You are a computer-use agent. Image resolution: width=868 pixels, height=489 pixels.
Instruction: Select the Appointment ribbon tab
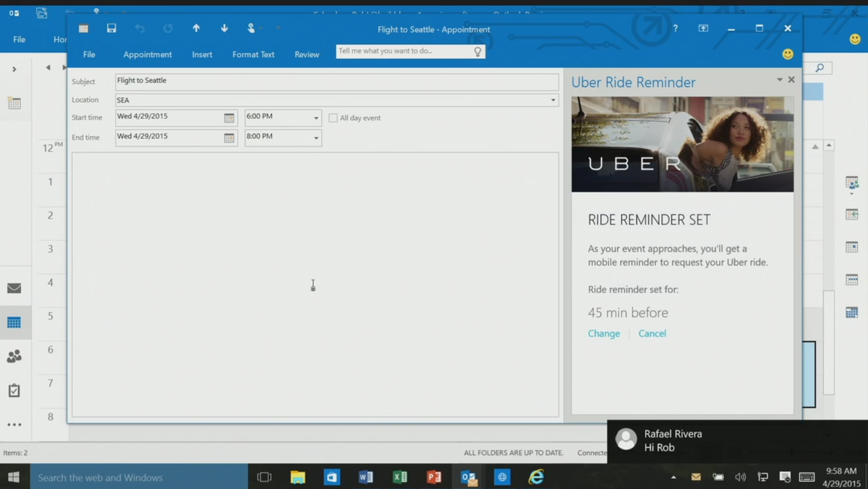148,54
